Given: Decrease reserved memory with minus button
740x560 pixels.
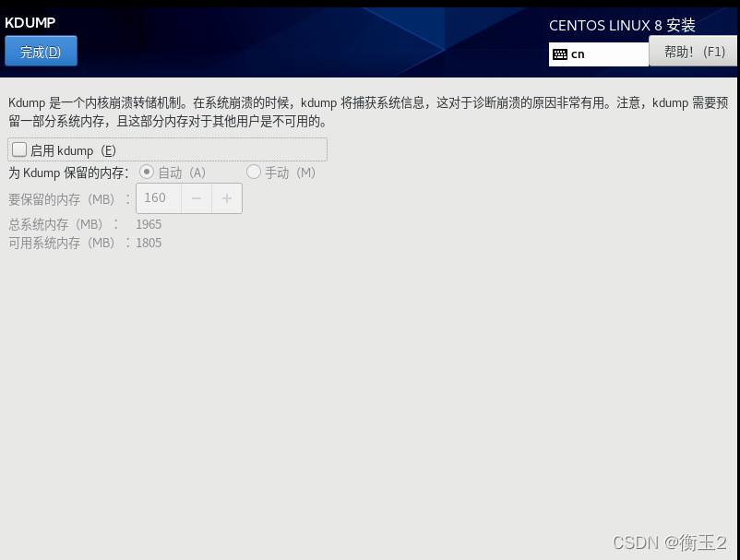Looking at the screenshot, I should point(197,198).
